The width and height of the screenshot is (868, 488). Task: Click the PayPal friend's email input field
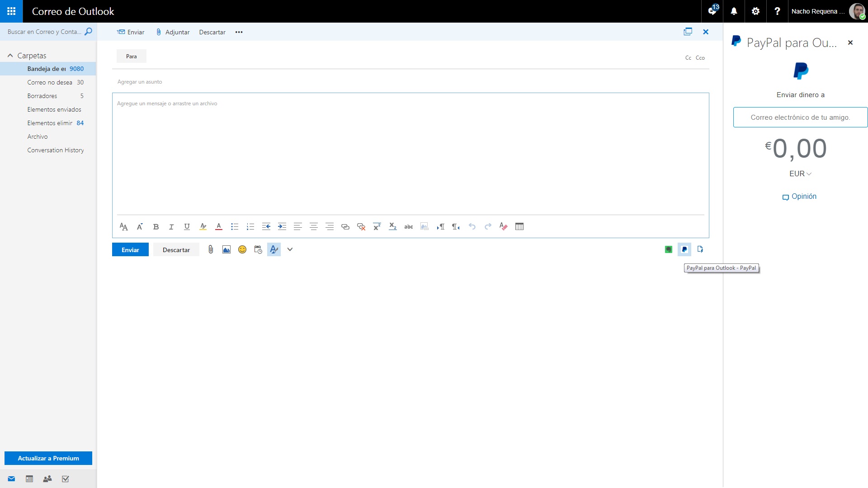click(x=800, y=117)
